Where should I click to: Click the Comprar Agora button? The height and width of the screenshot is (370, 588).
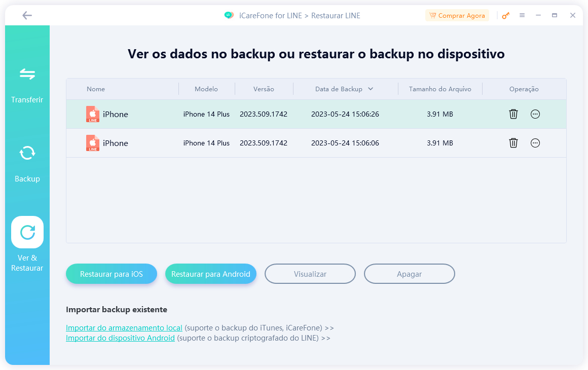(457, 15)
